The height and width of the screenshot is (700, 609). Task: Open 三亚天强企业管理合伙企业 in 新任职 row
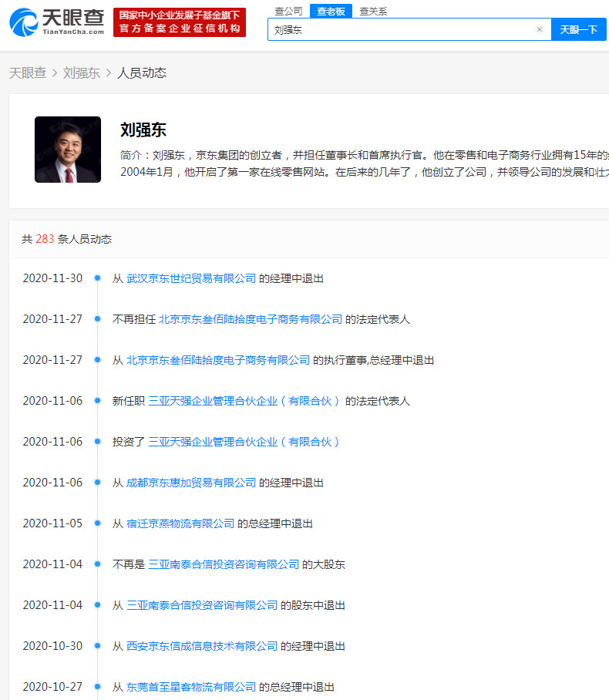click(244, 401)
